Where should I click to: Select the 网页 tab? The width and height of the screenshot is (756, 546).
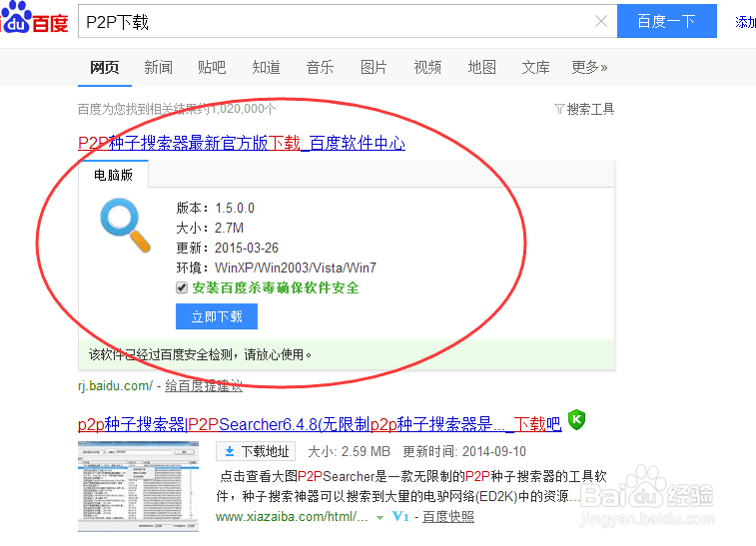point(105,67)
